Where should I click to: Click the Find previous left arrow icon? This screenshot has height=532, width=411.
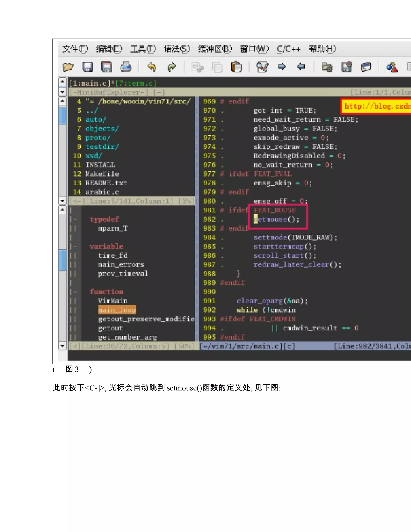[301, 66]
